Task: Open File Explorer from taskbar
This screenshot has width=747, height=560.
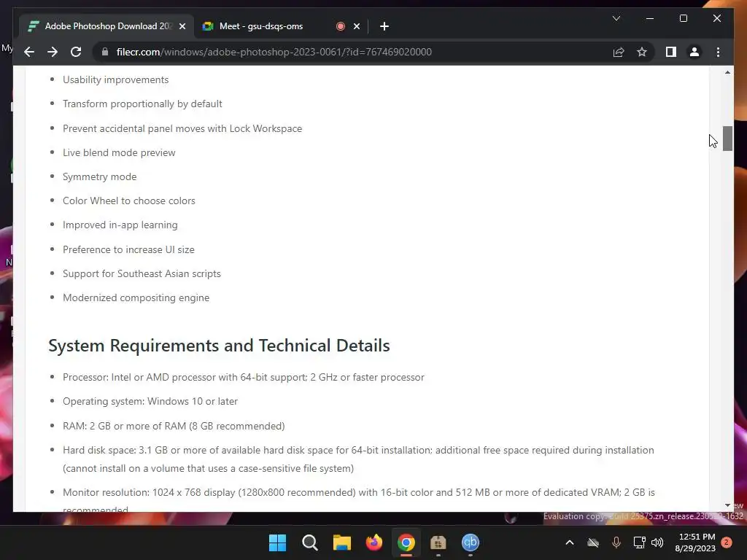Action: (341, 542)
